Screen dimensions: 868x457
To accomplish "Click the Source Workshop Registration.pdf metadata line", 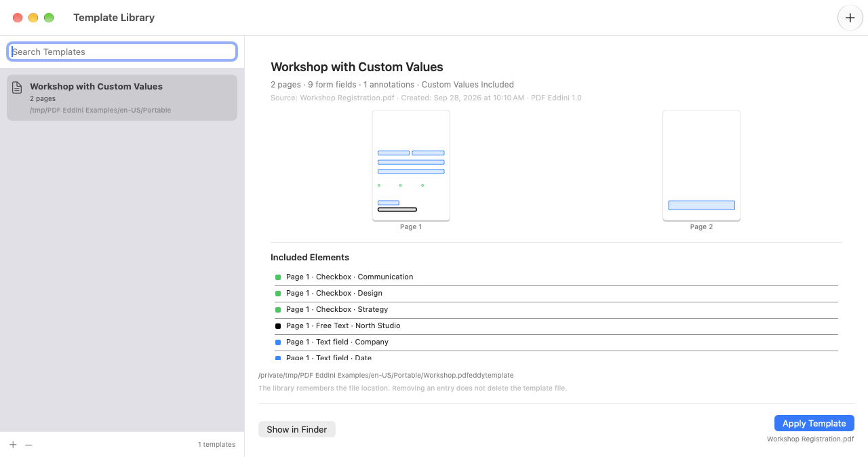I will pos(426,98).
